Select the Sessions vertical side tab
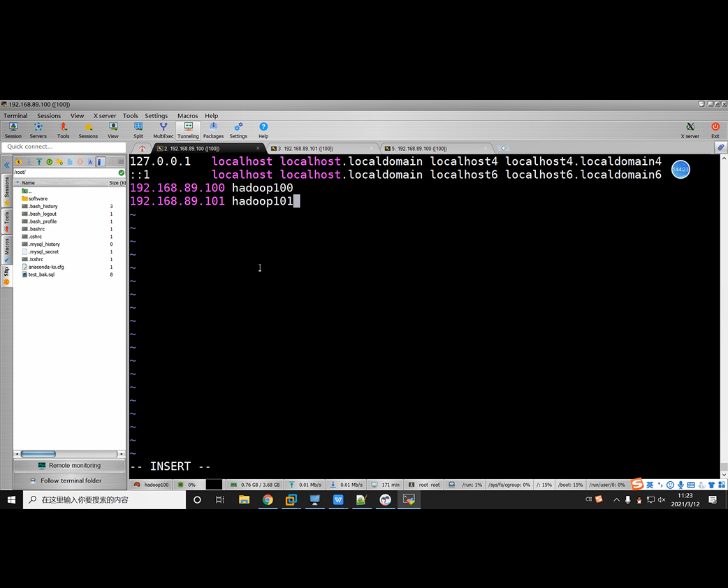Screen dimensions: 728x588 [6, 190]
